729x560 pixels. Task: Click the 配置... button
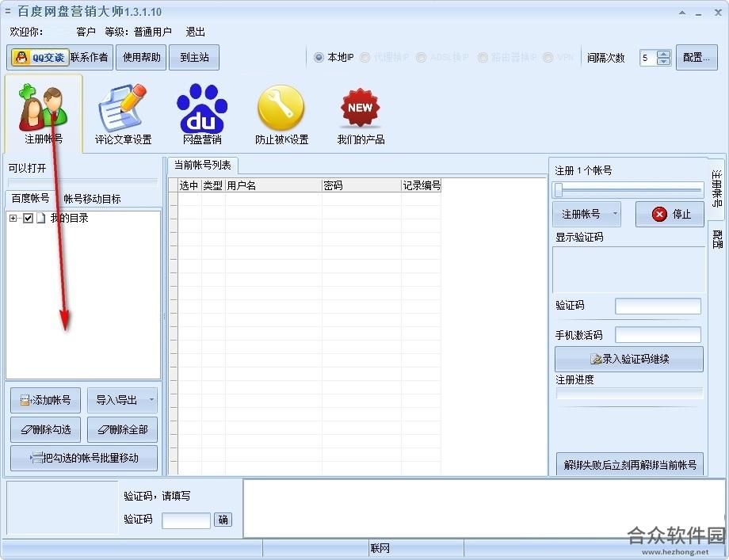click(x=697, y=57)
